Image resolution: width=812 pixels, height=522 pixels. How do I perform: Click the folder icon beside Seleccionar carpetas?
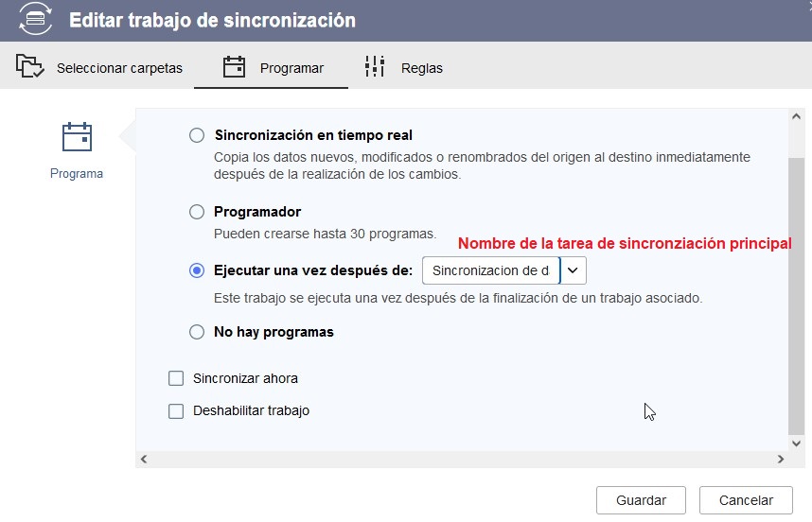click(30, 67)
